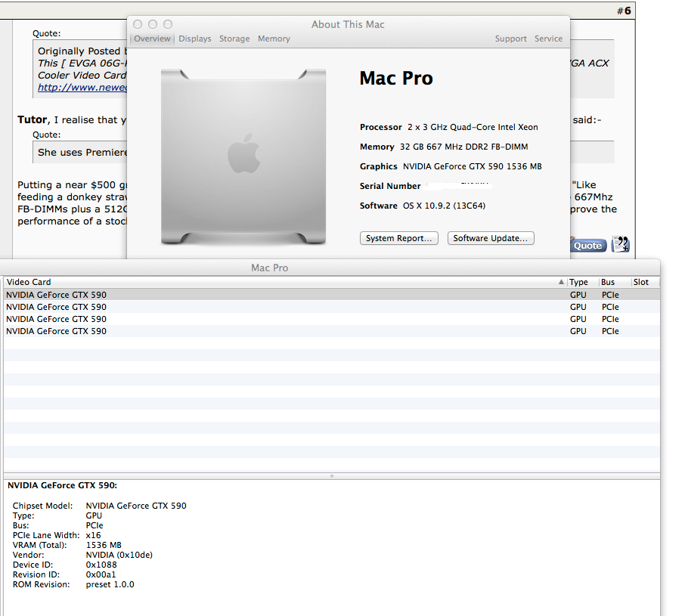The height and width of the screenshot is (616, 685).
Task: Click the Revision ID 0x00a1 value
Action: (x=101, y=574)
